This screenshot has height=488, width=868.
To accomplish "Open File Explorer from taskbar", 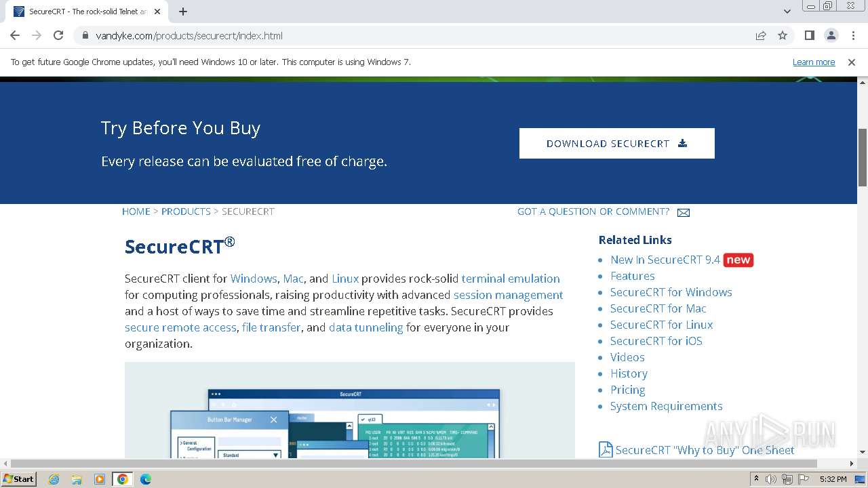I will point(77,479).
